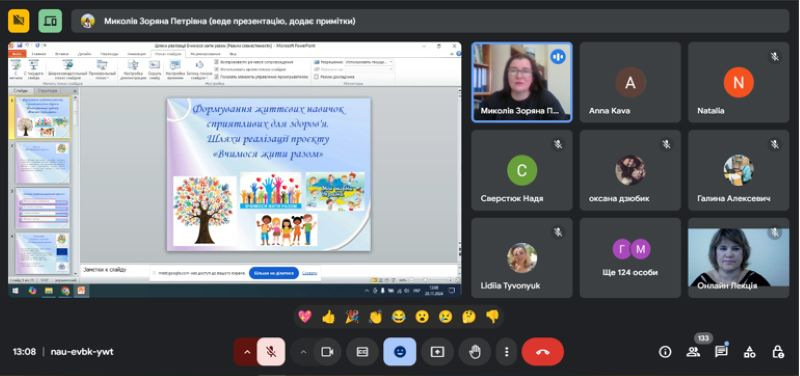This screenshot has width=800, height=376.
Task: Click Set Up Slide Show ribbon icon
Action: click(x=133, y=70)
